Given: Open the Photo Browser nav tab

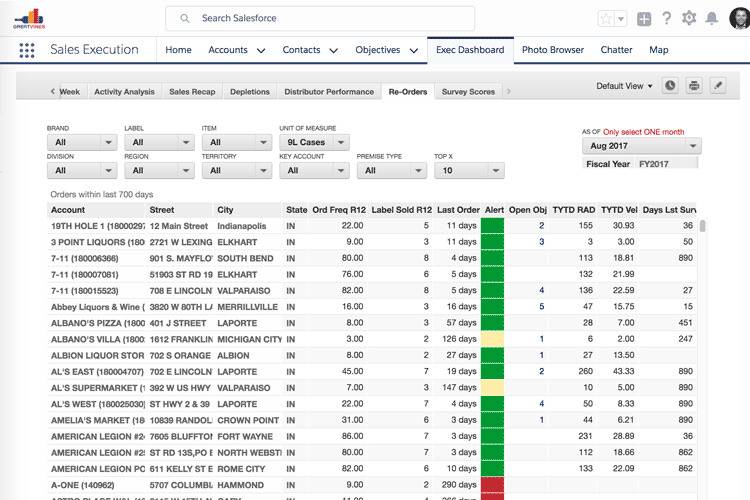Looking at the screenshot, I should pos(552,50).
